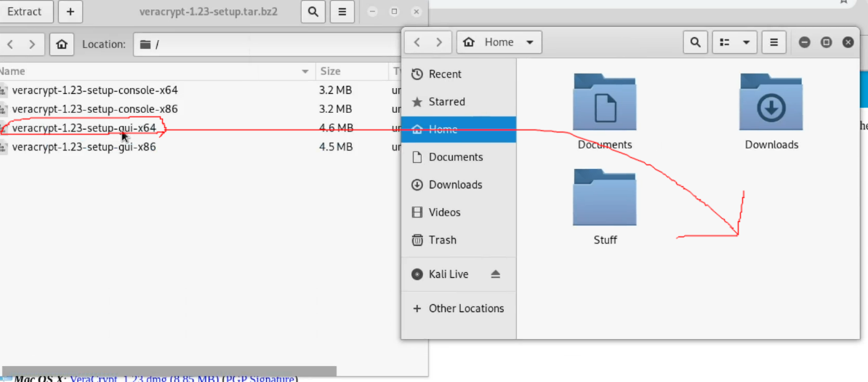This screenshot has height=382, width=868.
Task: Open Videos in the Files sidebar
Action: click(x=459, y=212)
